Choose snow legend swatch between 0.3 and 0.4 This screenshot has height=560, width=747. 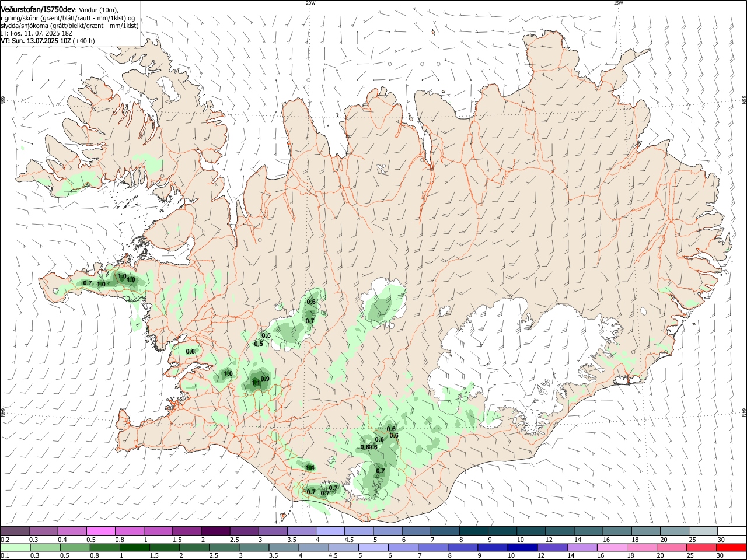tap(44, 531)
